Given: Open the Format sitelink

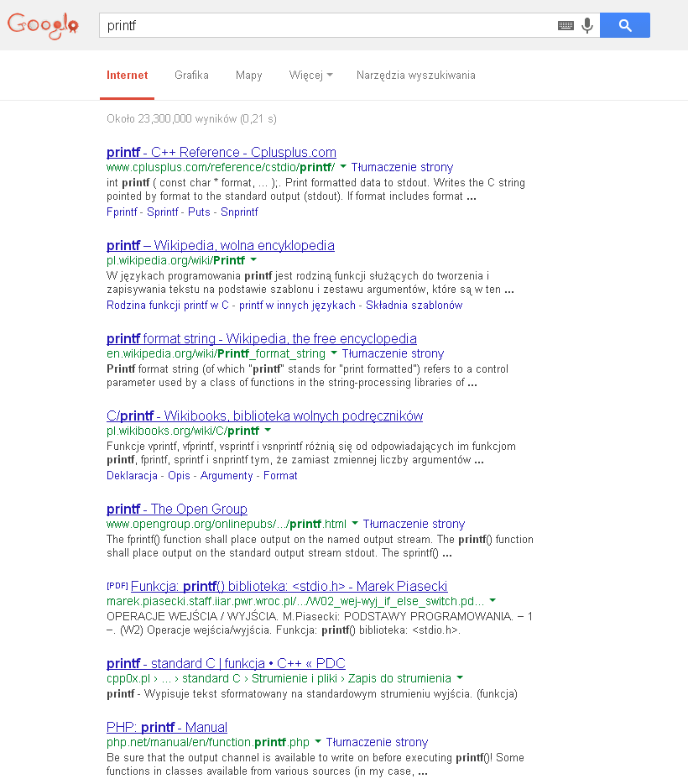Looking at the screenshot, I should [280, 475].
